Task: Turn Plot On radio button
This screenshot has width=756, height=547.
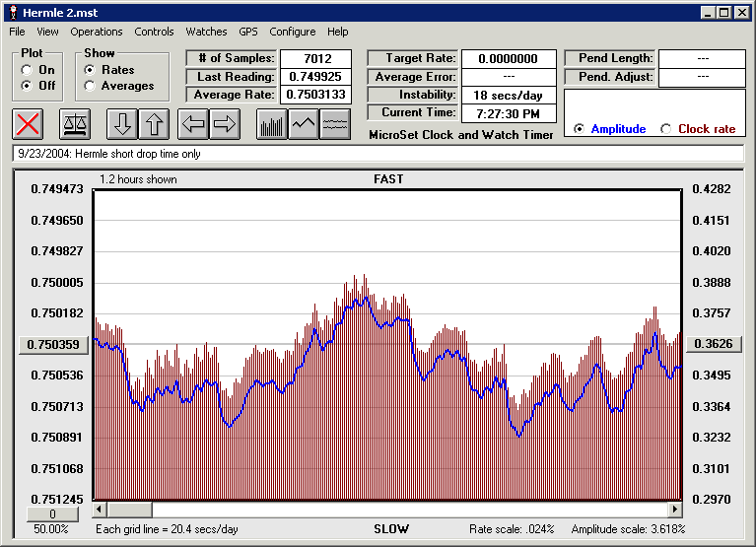Action: (27, 70)
